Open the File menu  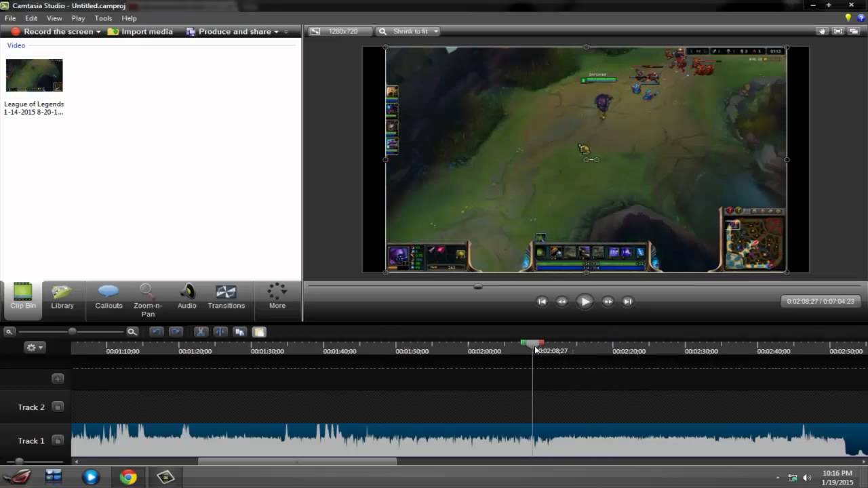point(10,18)
